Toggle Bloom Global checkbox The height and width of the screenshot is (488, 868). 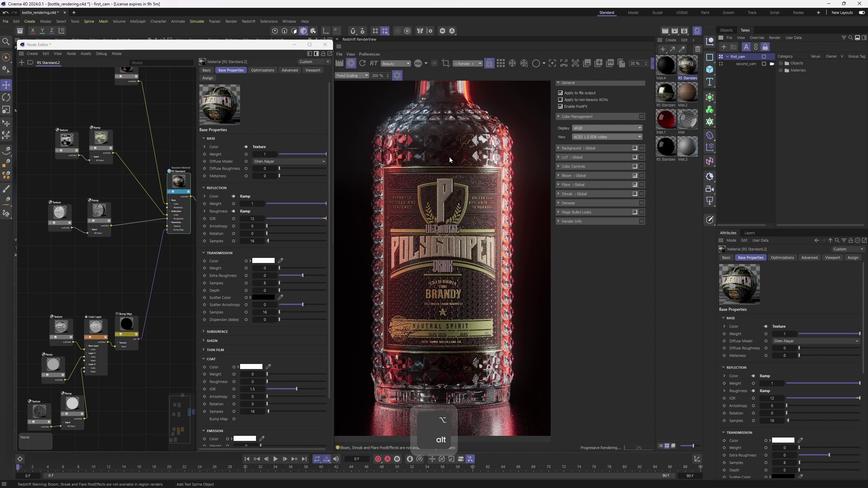635,176
